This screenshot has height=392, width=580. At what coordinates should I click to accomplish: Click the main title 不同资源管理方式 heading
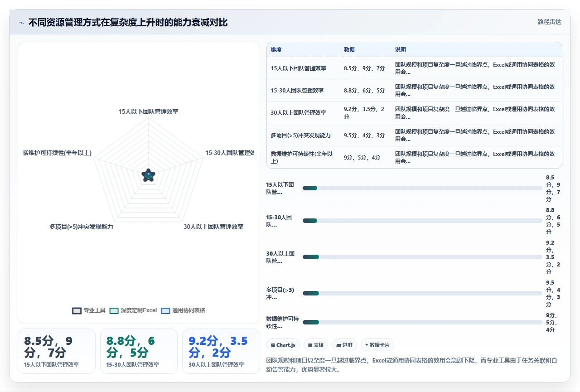click(x=128, y=22)
